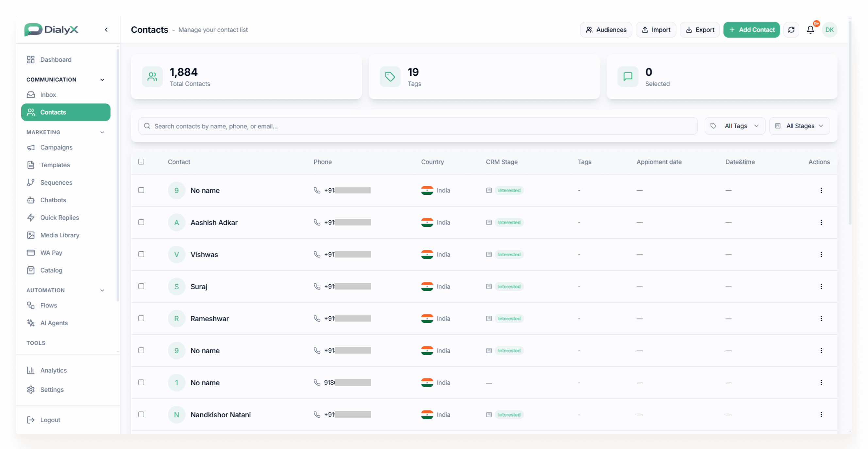The width and height of the screenshot is (868, 449).
Task: Collapse the sidebar with the arrow icon
Action: 106,30
